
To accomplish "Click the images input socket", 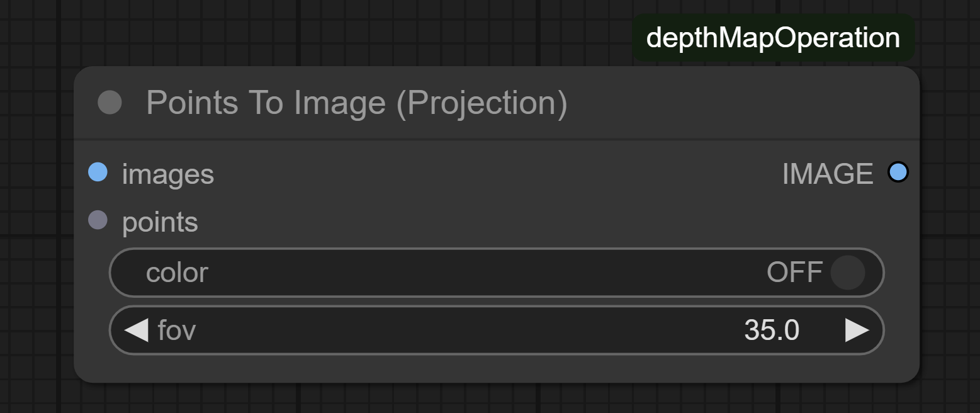I will click(98, 172).
